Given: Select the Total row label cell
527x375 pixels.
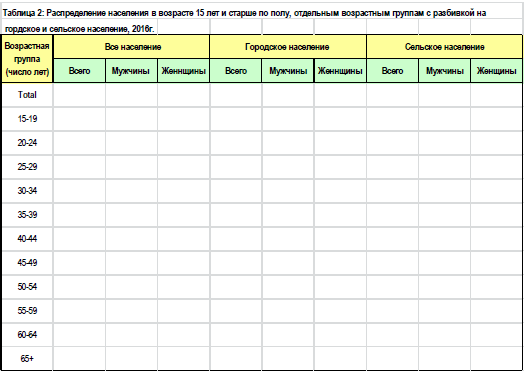Looking at the screenshot, I should (x=27, y=95).
